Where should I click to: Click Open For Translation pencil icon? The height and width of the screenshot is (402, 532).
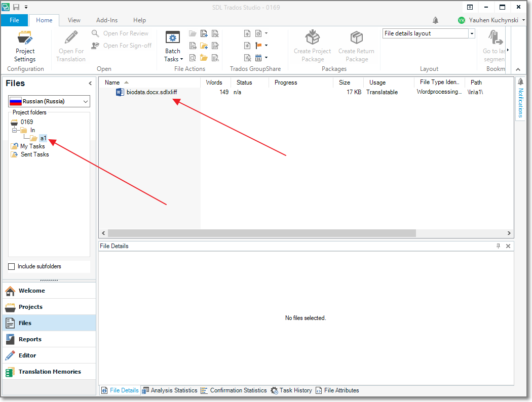71,37
